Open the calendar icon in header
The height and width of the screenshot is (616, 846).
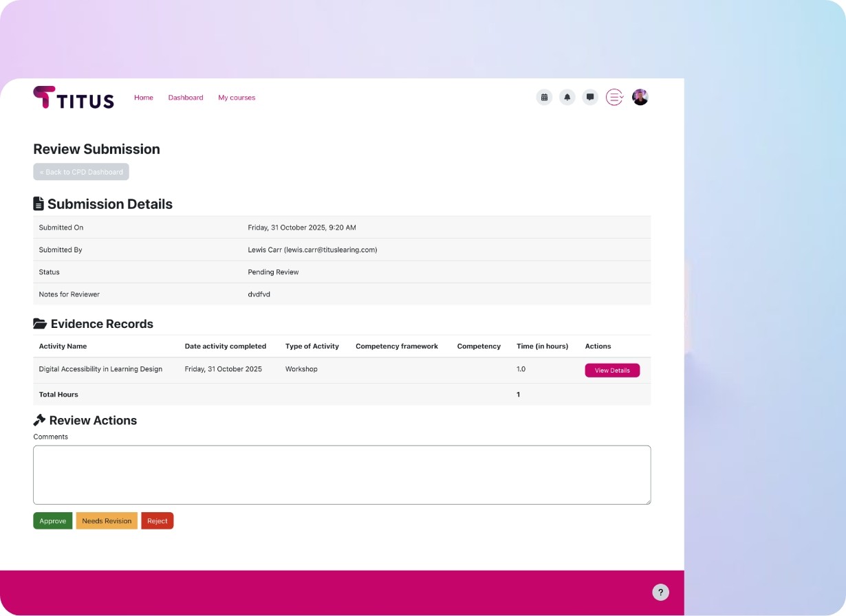tap(544, 98)
